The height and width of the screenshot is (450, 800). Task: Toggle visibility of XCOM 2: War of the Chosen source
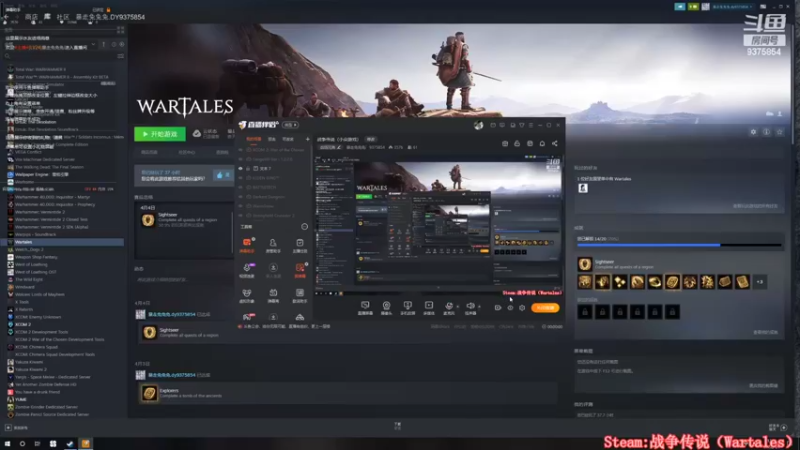(240, 150)
